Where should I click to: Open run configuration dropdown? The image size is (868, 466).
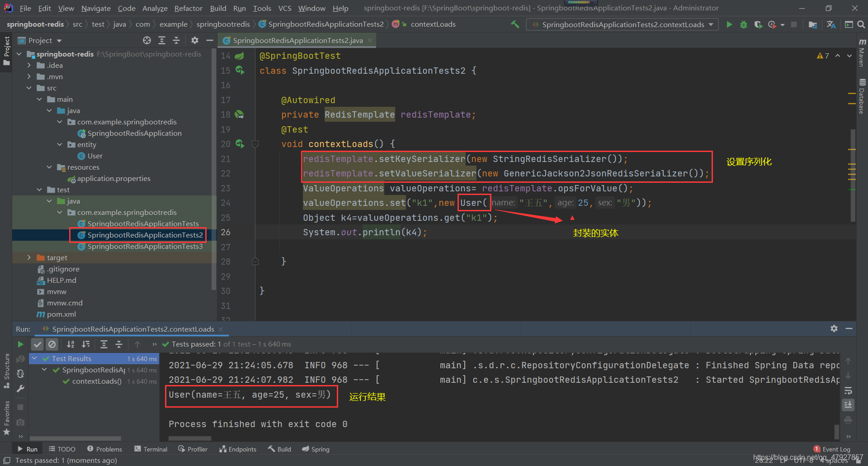click(x=623, y=24)
